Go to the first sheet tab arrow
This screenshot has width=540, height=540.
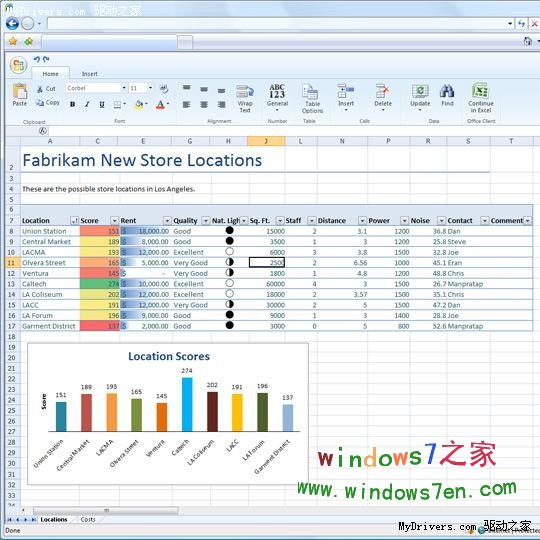click(9, 519)
